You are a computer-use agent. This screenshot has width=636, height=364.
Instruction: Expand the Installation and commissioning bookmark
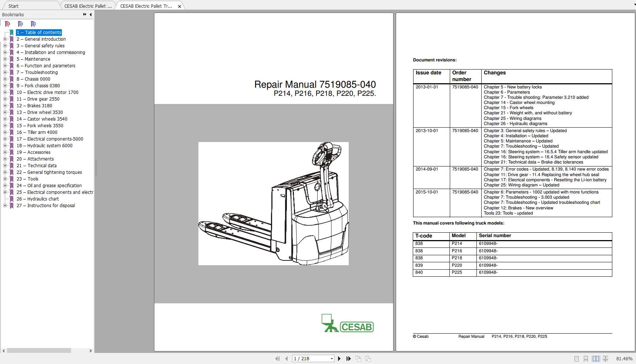5,53
